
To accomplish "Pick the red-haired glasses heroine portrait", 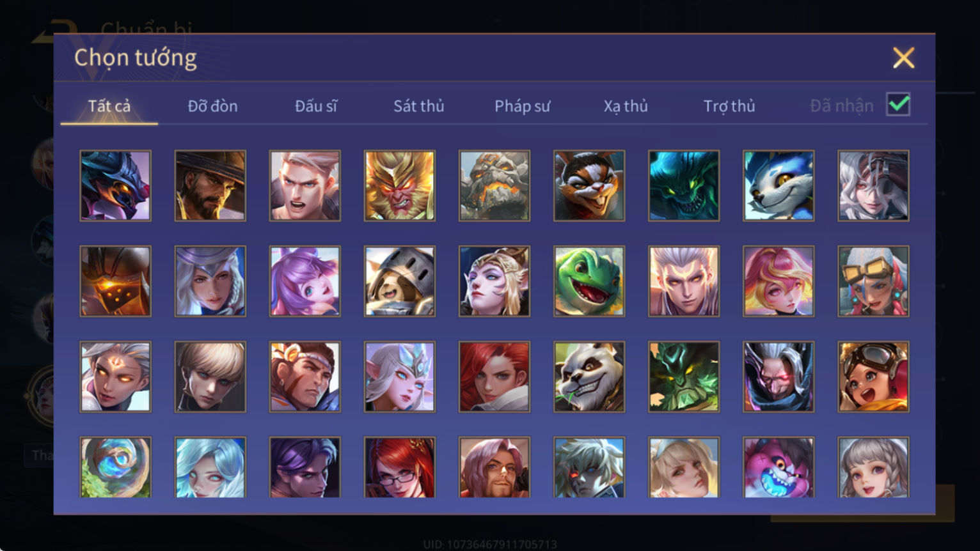I will tap(400, 467).
